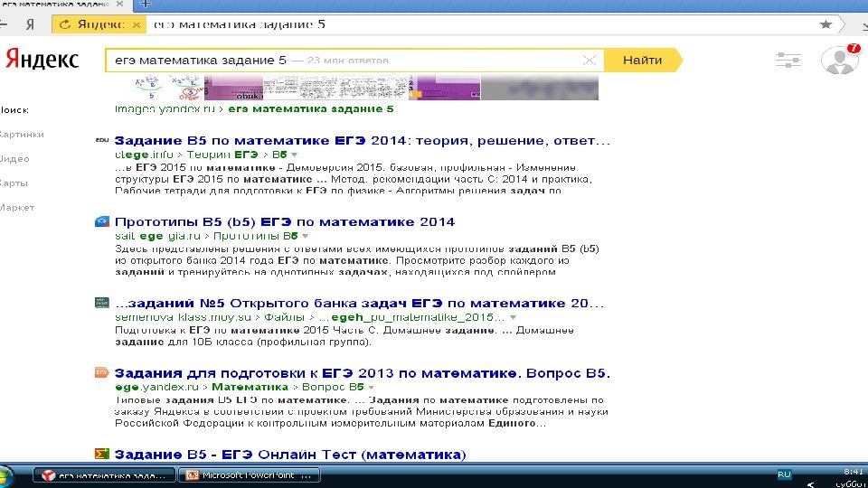Viewport: 868px width, 488px height.
Task: Expand dropdown arrow after Вопрос B5 path
Action: click(371, 388)
